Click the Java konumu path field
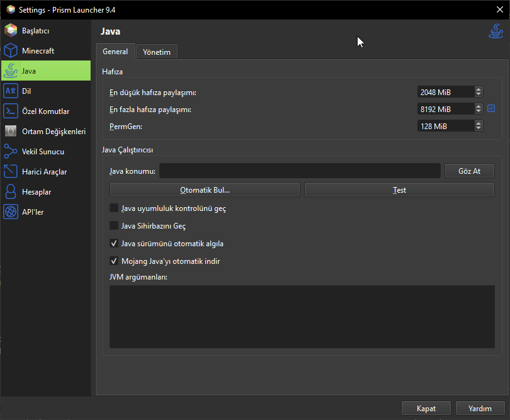Viewport: 510px width, 420px height. [x=300, y=171]
